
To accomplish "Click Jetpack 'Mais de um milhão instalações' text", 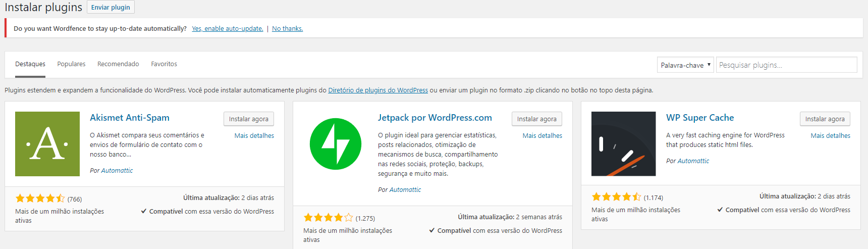I will point(348,235).
